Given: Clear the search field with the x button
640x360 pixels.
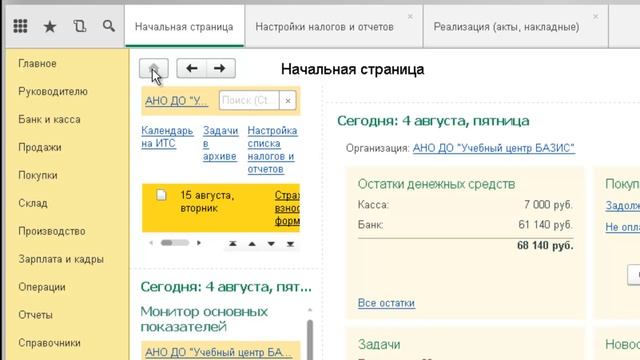Looking at the screenshot, I should tap(288, 100).
